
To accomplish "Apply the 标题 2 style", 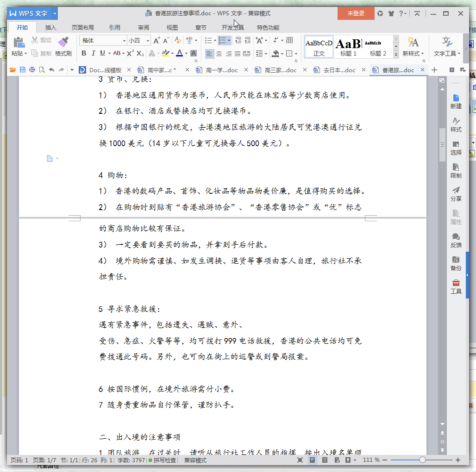I will point(378,47).
